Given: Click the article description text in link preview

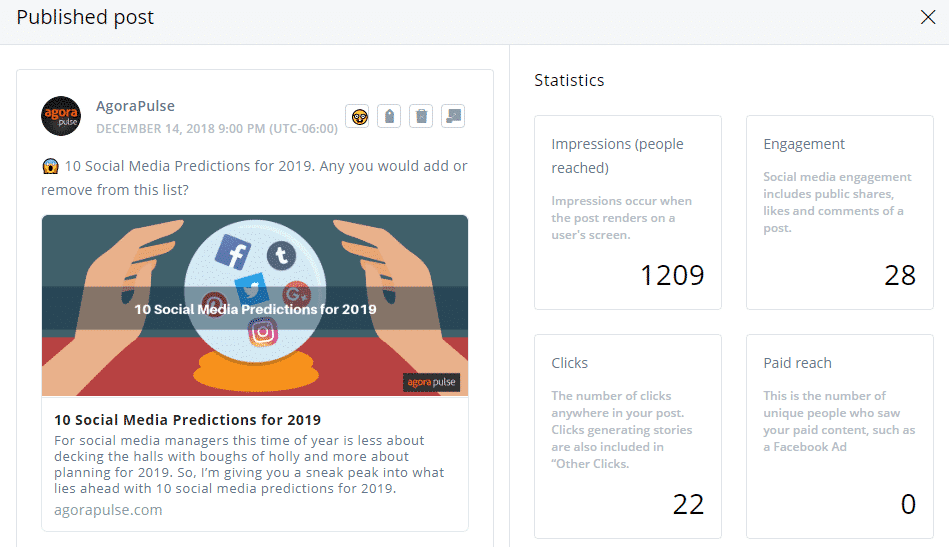Looking at the screenshot, I should coord(249,464).
